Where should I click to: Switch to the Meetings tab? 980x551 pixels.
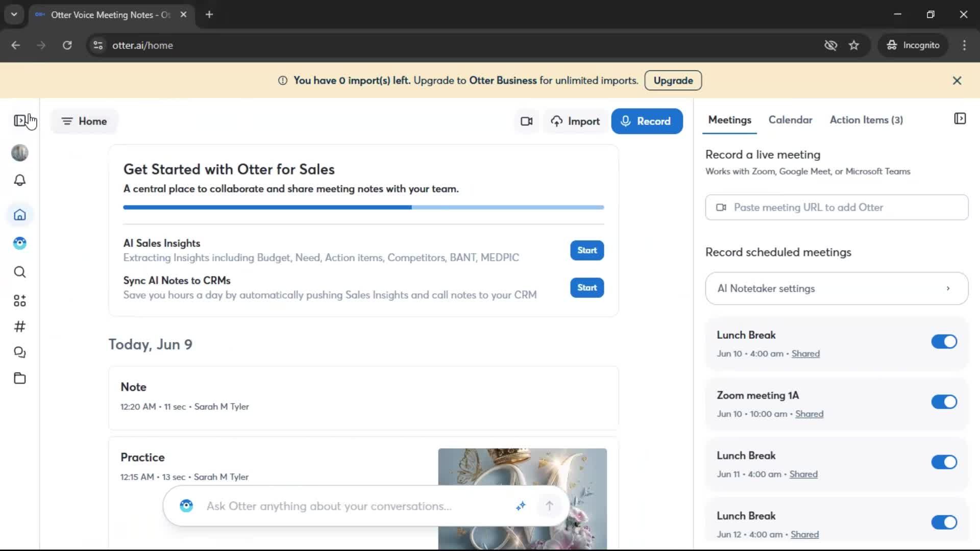729,120
